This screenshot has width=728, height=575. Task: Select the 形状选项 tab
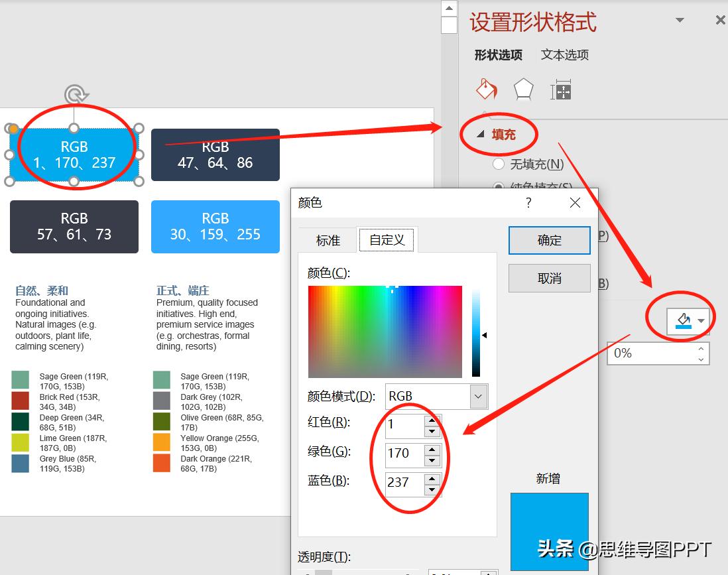498,55
